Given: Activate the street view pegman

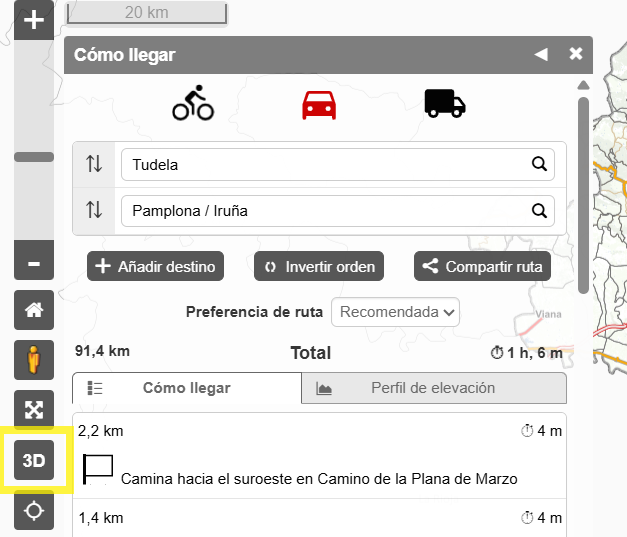Looking at the screenshot, I should point(34,360).
